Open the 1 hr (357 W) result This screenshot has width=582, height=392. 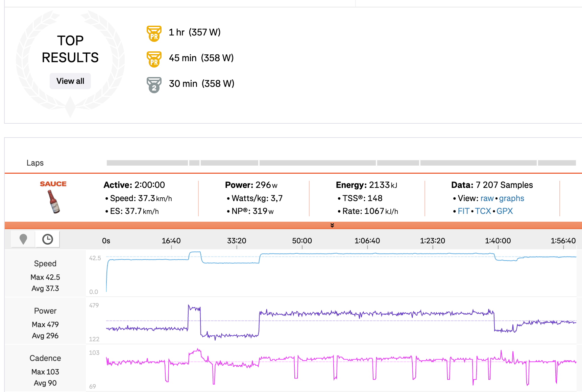195,32
